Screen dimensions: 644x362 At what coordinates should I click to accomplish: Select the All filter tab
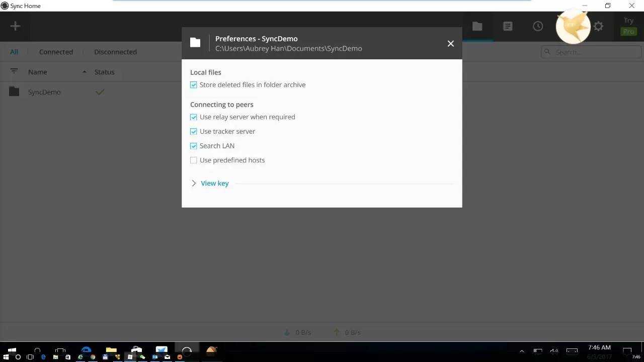[14, 52]
